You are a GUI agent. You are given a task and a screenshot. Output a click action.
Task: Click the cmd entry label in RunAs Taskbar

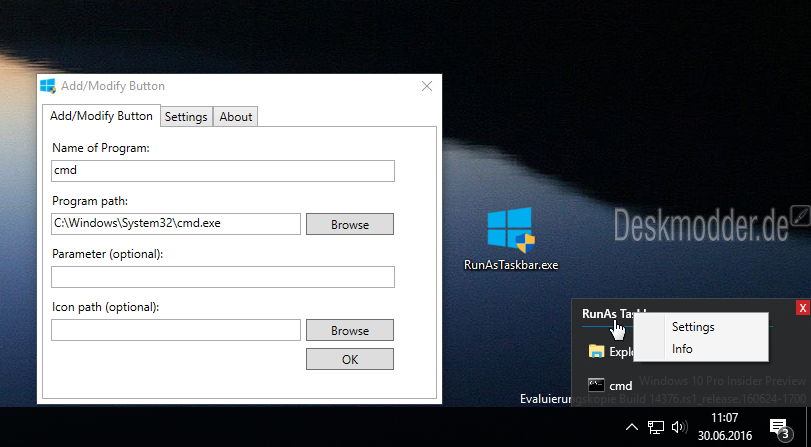point(621,386)
